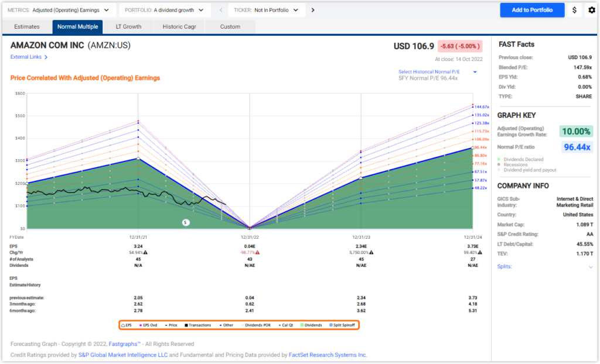Click warning triangle next to -98.77% change
The height and width of the screenshot is (364, 600).
258,252
